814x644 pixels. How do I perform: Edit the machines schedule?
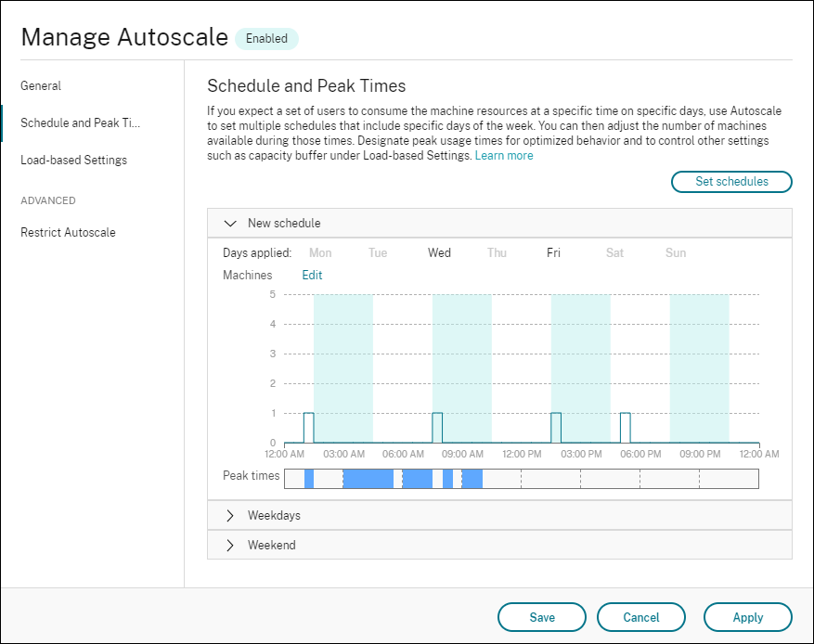(x=312, y=275)
